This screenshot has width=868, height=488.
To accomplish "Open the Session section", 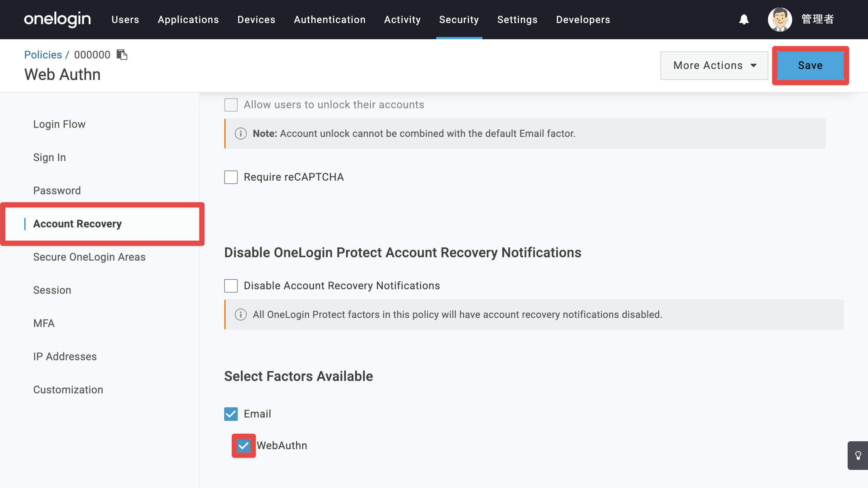I will [52, 290].
